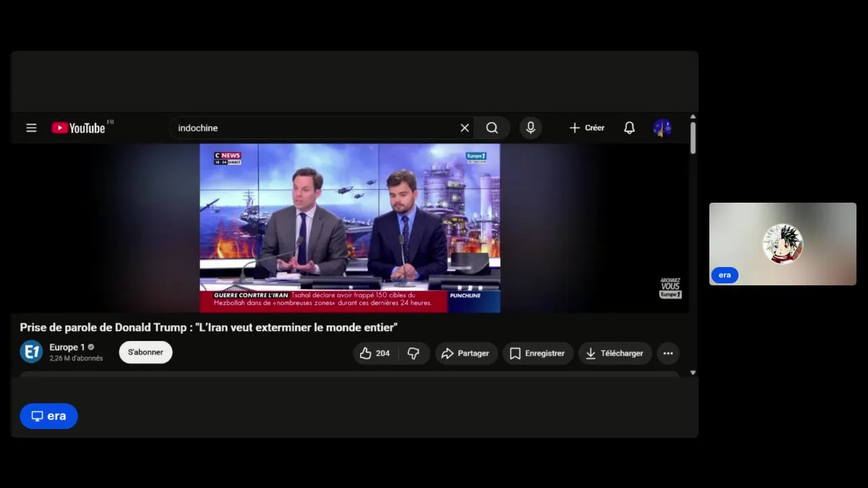The width and height of the screenshot is (868, 488).
Task: Click the page scrollbar thumb
Action: click(x=693, y=138)
